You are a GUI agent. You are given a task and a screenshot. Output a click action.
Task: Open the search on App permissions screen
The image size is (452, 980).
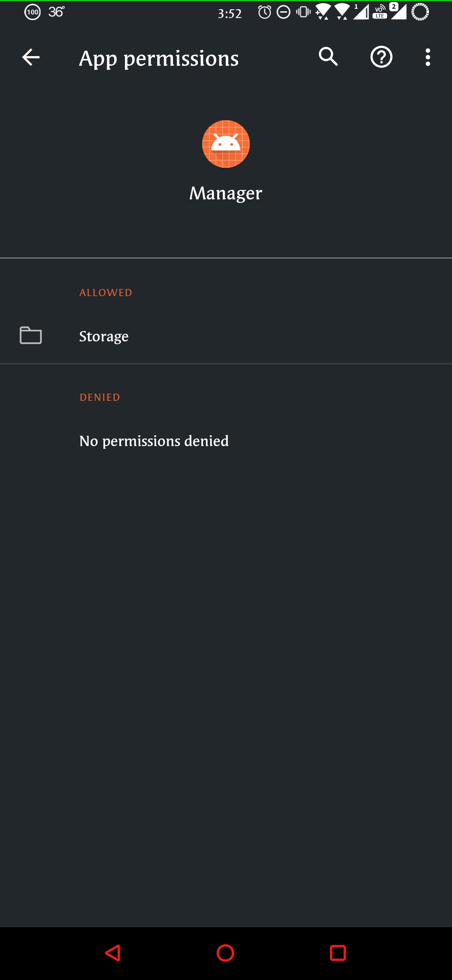tap(328, 57)
